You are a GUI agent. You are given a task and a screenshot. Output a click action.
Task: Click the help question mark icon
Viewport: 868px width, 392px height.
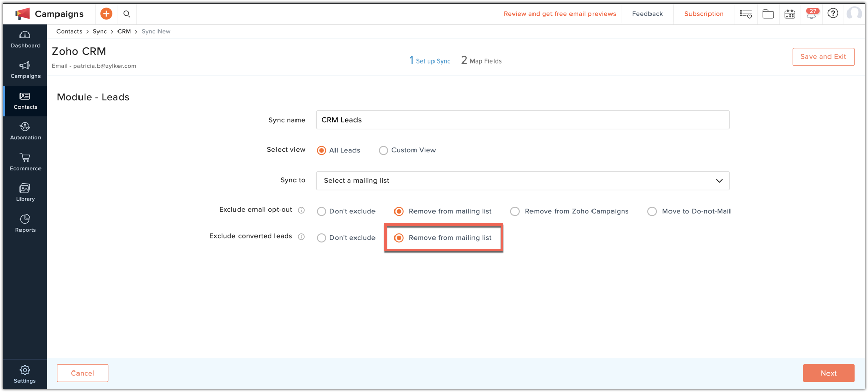[833, 14]
